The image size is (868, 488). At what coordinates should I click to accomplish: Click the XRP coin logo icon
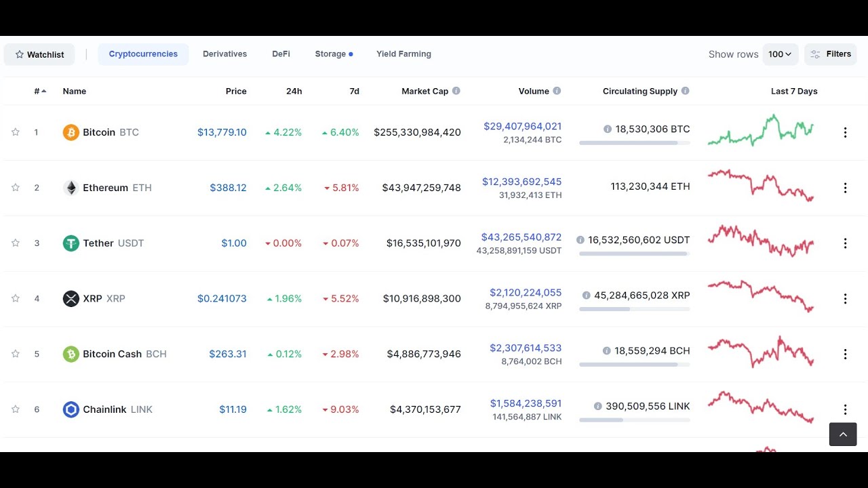coord(71,298)
